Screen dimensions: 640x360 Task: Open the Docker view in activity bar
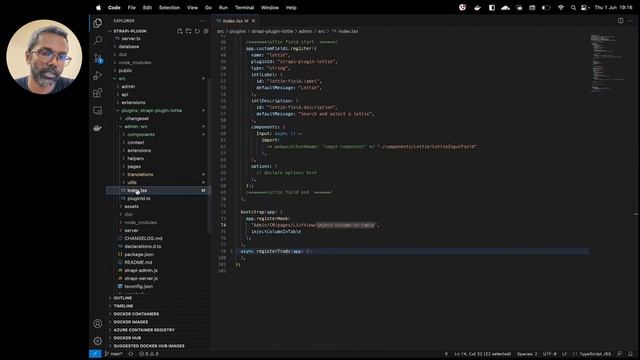(98, 128)
